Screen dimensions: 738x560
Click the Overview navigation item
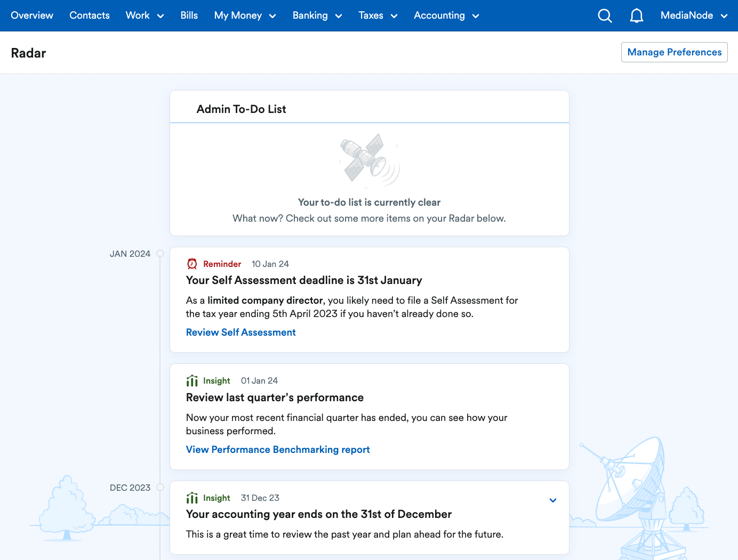point(31,15)
